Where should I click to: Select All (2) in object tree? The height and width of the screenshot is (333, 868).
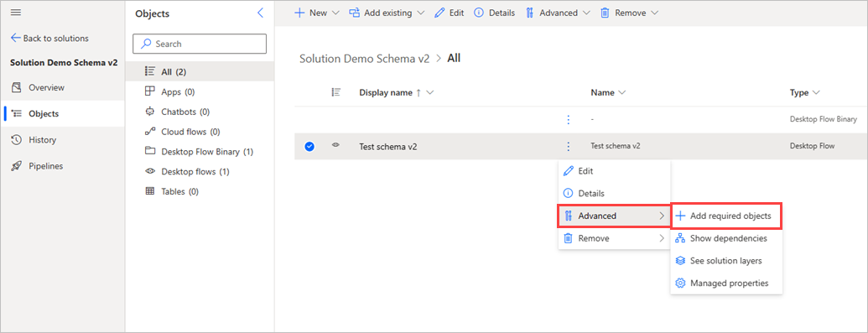(200, 71)
